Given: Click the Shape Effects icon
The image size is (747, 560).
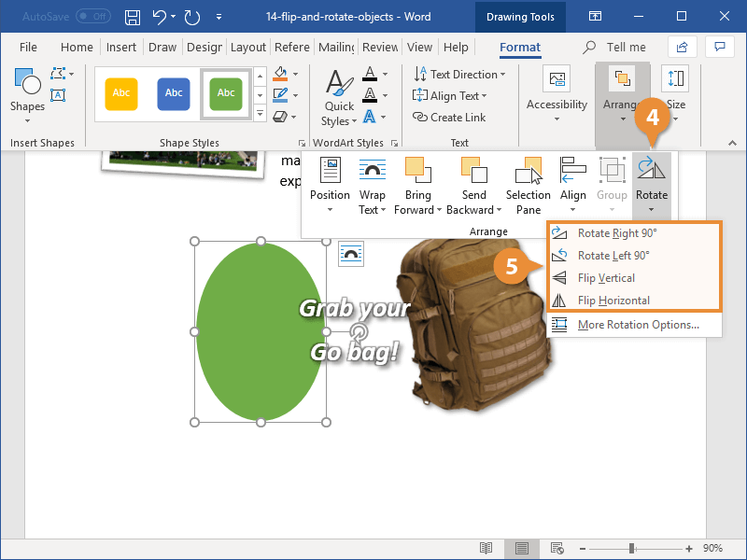Looking at the screenshot, I should [280, 116].
